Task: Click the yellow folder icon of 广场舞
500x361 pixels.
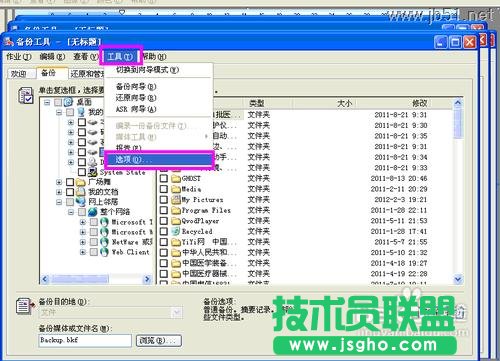Action: [x=81, y=182]
